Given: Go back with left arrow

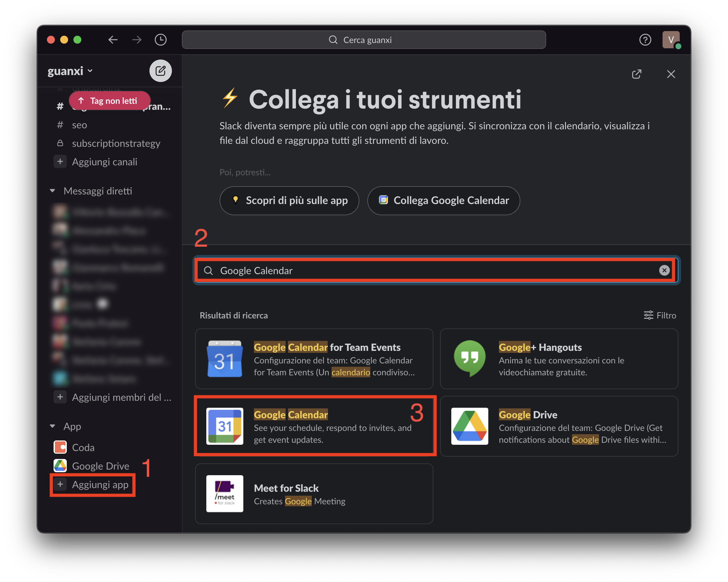Looking at the screenshot, I should 113,40.
